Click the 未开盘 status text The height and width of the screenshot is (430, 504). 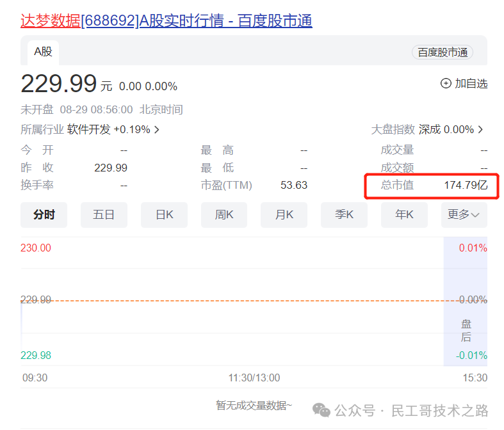37,110
